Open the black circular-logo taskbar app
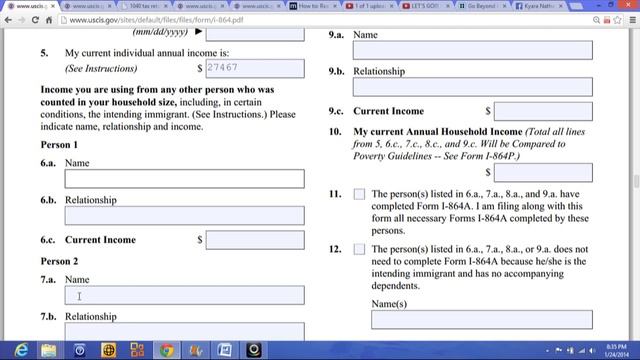 (x=253, y=350)
